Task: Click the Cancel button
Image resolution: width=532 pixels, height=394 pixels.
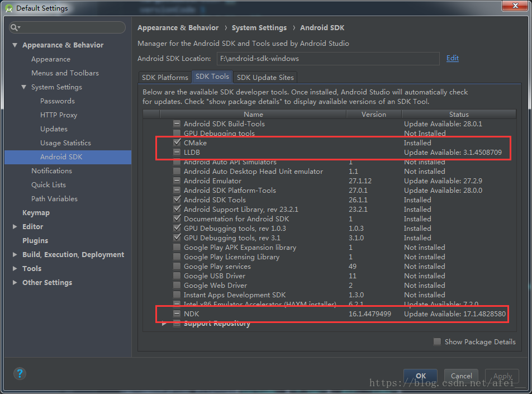Action: tap(461, 376)
